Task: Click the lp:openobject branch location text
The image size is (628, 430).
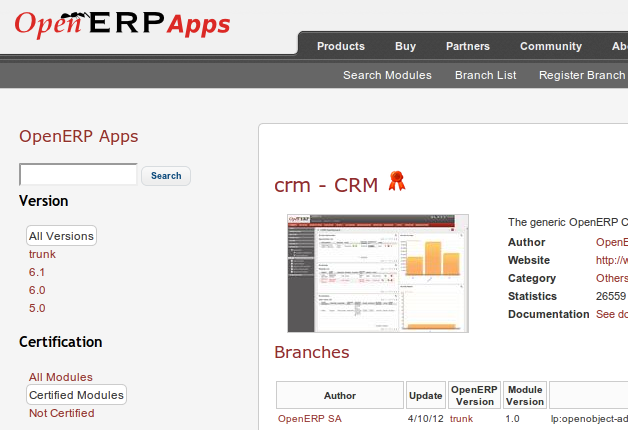Action: point(589,419)
